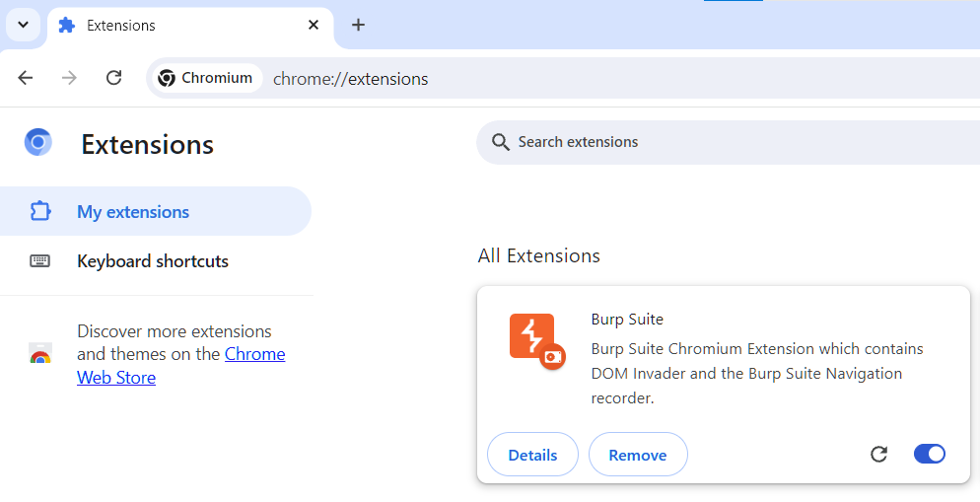Click into the Search extensions field
Screen dimensions: 980x502
pos(729,142)
